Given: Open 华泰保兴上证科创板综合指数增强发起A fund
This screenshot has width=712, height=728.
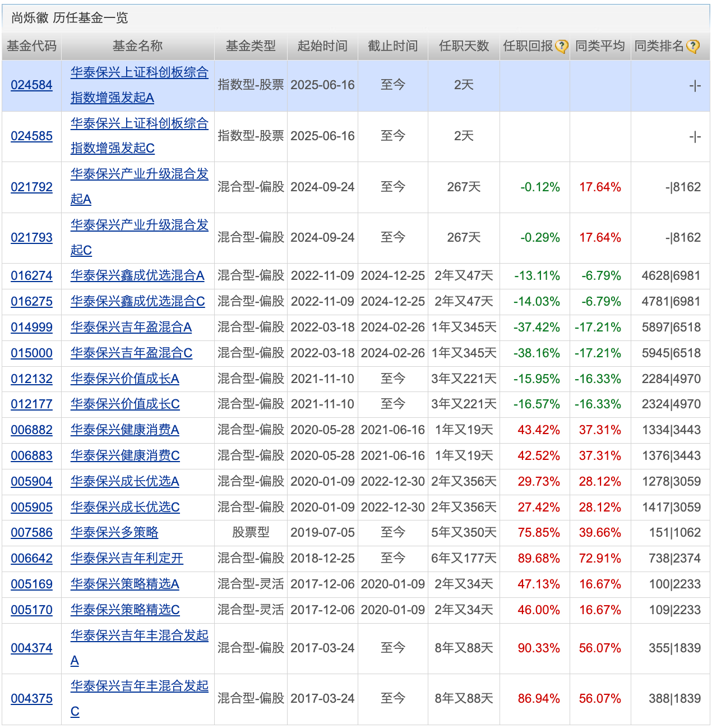Looking at the screenshot, I should (139, 85).
